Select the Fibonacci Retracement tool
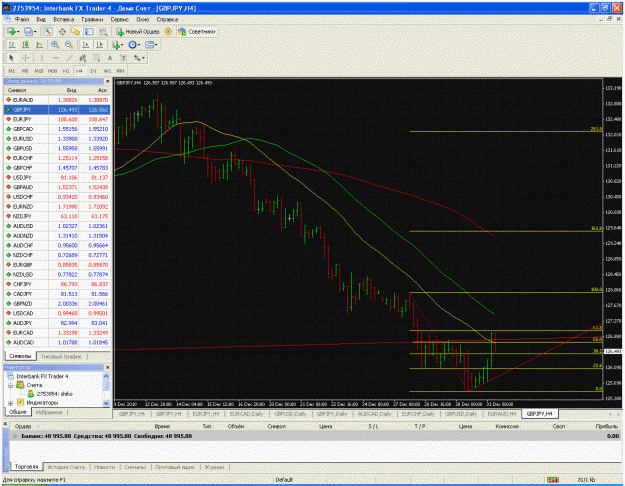 96,58
